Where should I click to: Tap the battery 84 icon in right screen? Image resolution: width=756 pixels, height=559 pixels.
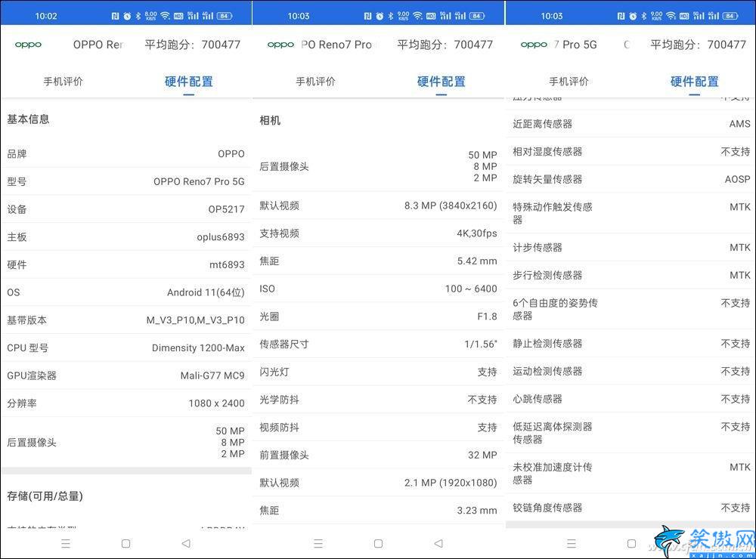(730, 16)
